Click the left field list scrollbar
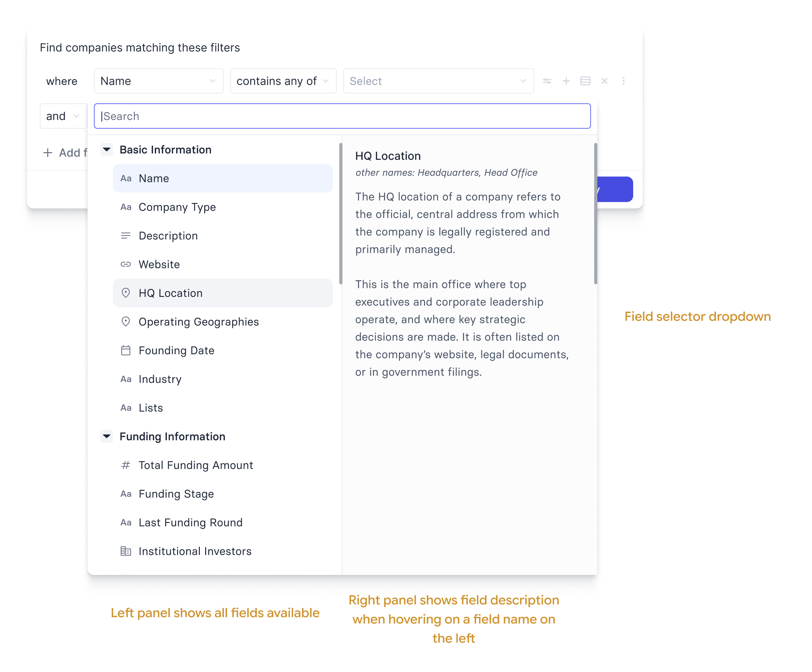The image size is (812, 672). tap(341, 214)
